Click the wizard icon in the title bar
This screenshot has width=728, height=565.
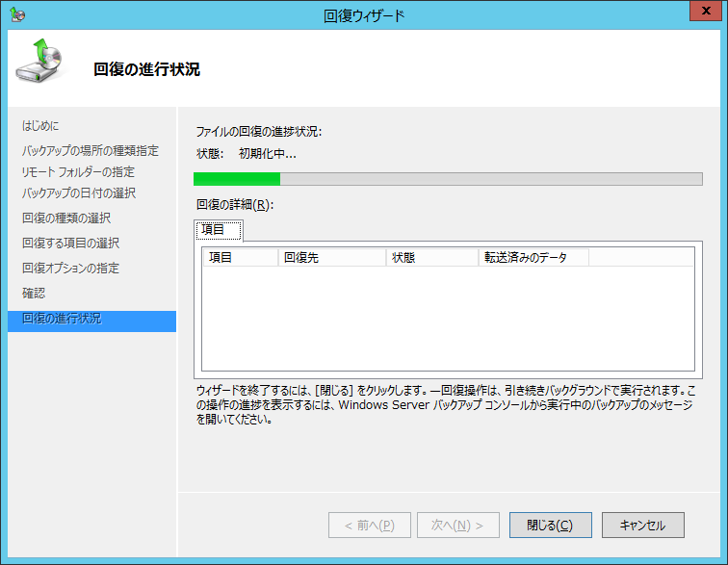[16, 14]
